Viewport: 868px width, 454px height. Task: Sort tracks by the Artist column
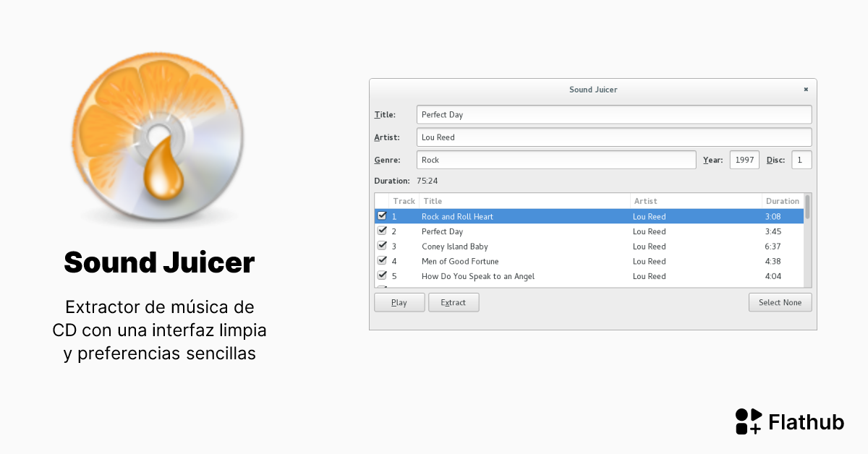[x=644, y=201]
